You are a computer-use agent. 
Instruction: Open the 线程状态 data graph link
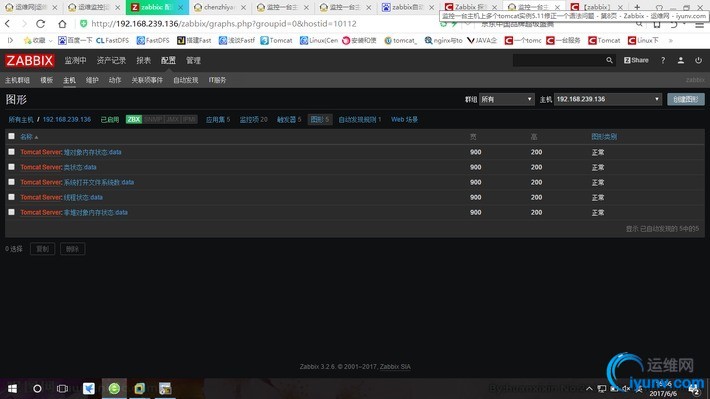pos(83,197)
